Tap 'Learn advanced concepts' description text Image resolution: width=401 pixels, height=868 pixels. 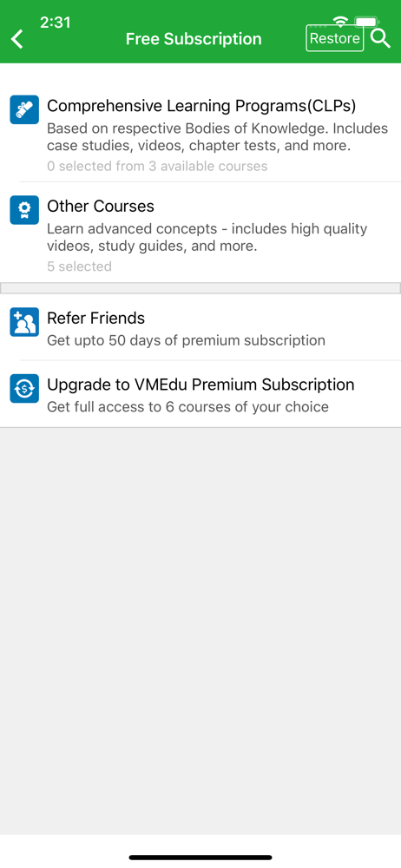coord(207,238)
